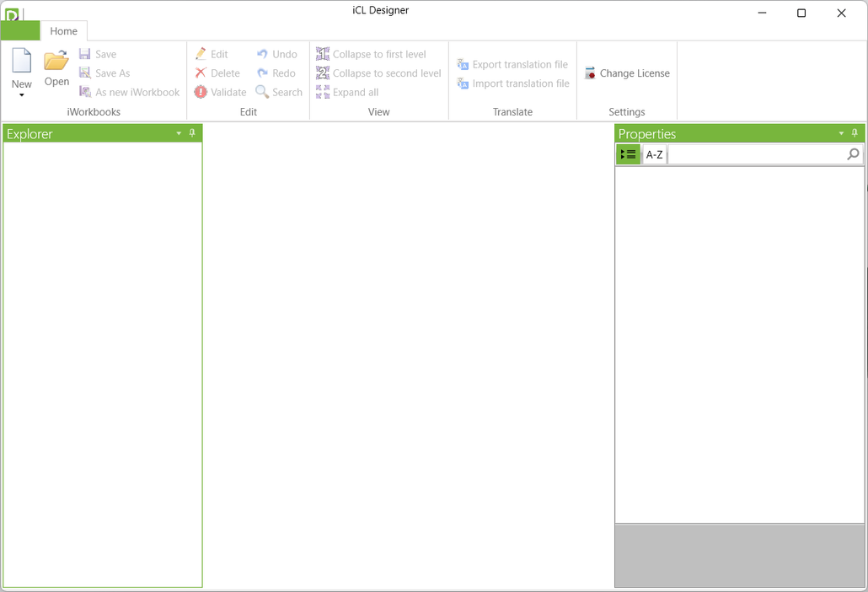Open the Explorer panel options menu
Viewport: 868px width, 592px height.
pos(178,133)
